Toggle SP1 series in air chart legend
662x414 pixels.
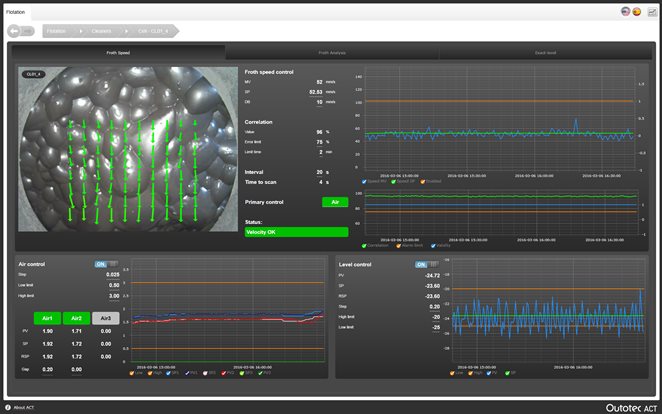(168, 373)
